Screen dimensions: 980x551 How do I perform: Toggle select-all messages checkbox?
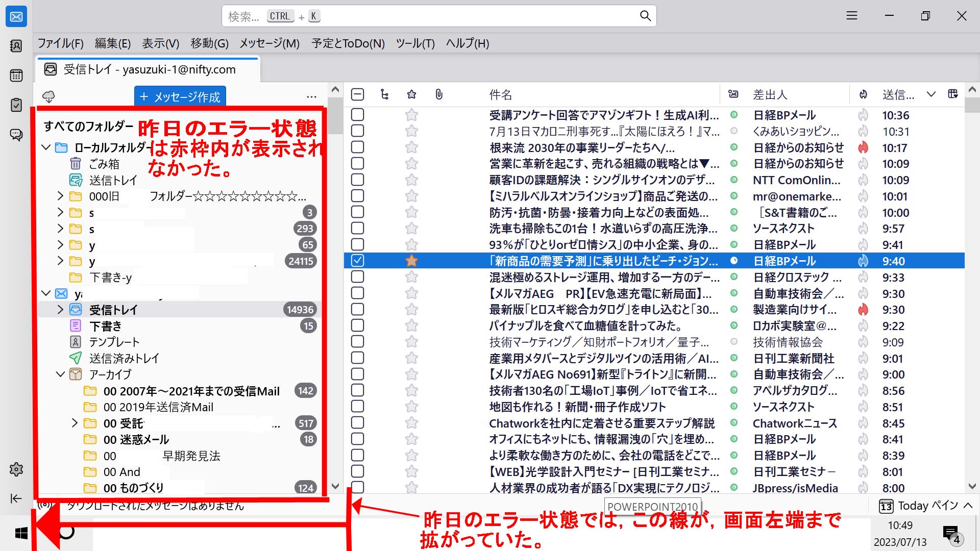click(x=358, y=94)
